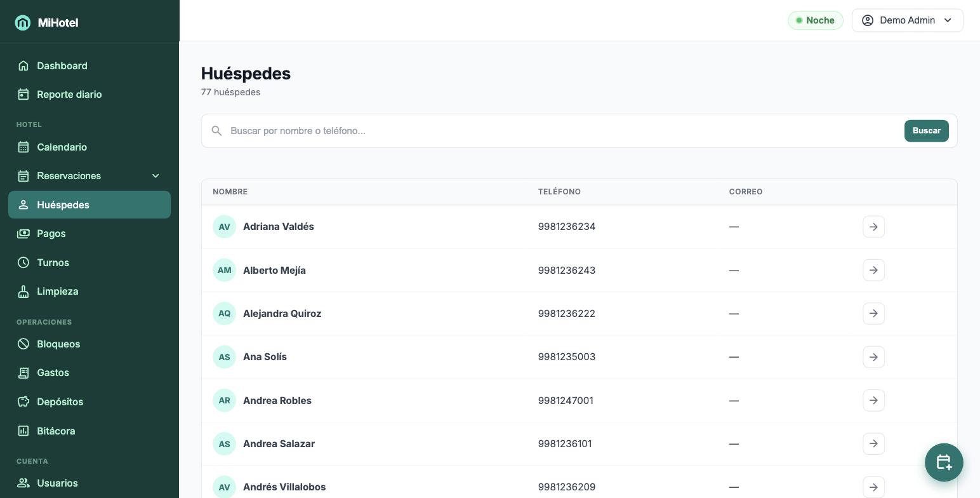Viewport: 980px width, 498px height.
Task: Click the Bloqueos ban icon
Action: (x=23, y=344)
